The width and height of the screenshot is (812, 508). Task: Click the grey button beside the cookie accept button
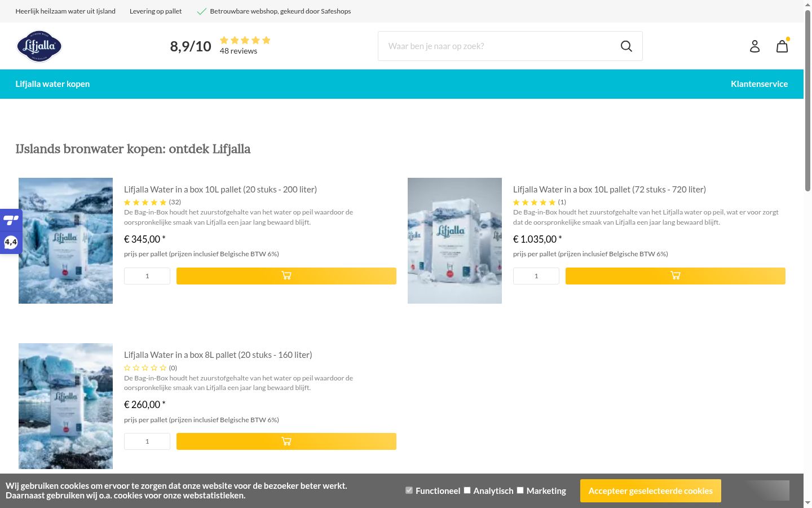pyautogui.click(x=767, y=491)
